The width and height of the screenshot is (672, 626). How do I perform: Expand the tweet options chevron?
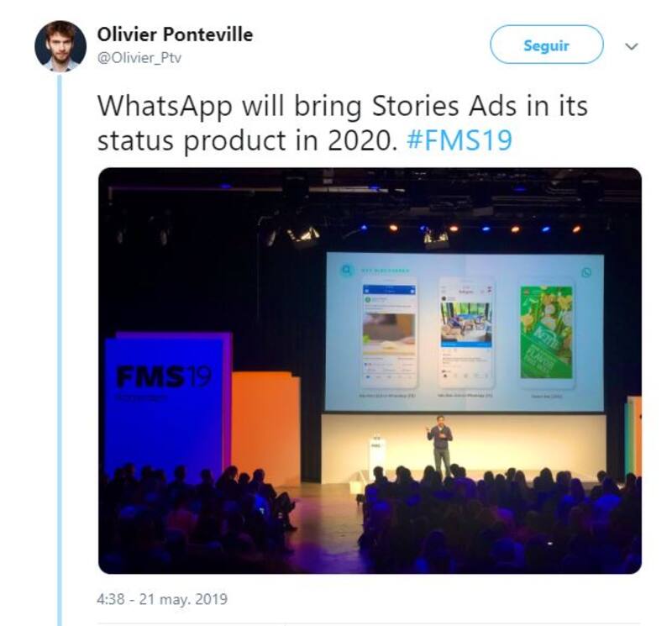tap(633, 46)
